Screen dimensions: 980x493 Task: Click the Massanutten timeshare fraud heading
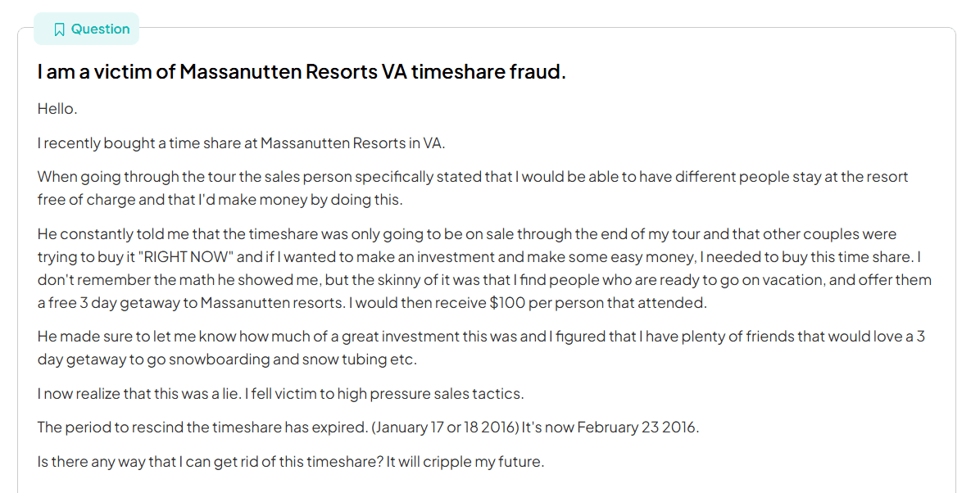click(x=302, y=72)
